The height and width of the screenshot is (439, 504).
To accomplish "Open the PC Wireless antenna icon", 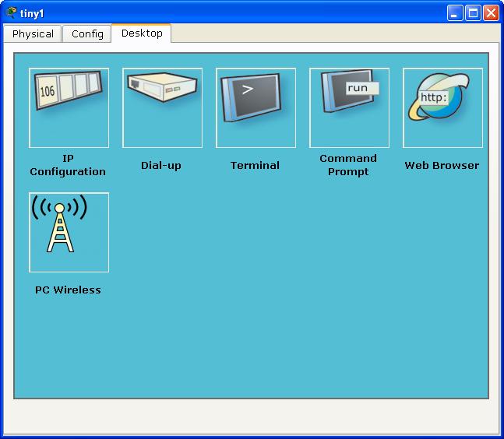I will [x=69, y=233].
